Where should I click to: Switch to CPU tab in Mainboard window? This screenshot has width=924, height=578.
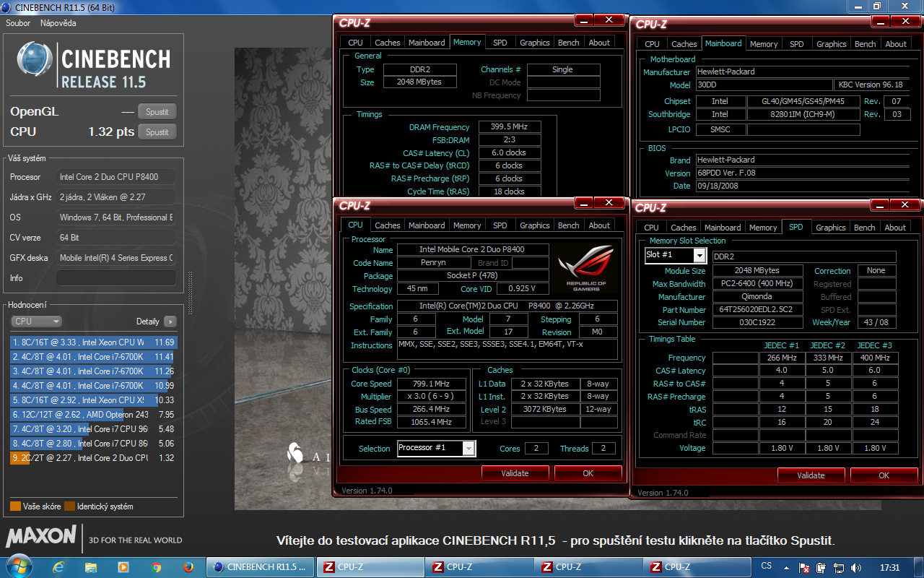[x=652, y=44]
